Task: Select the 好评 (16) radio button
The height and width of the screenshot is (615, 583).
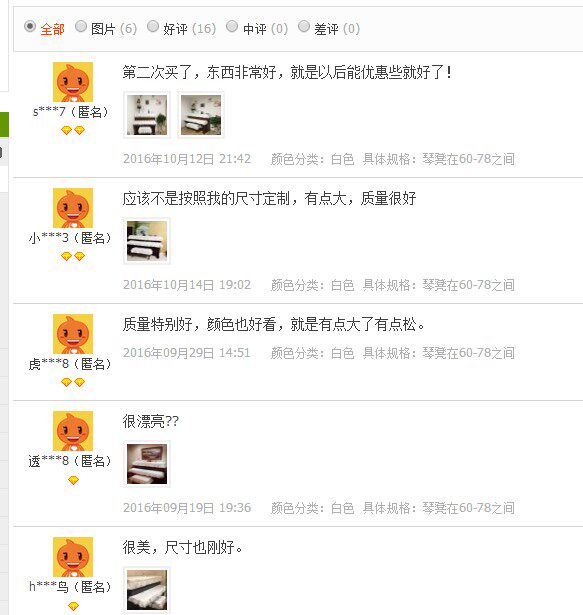Action: click(x=153, y=27)
